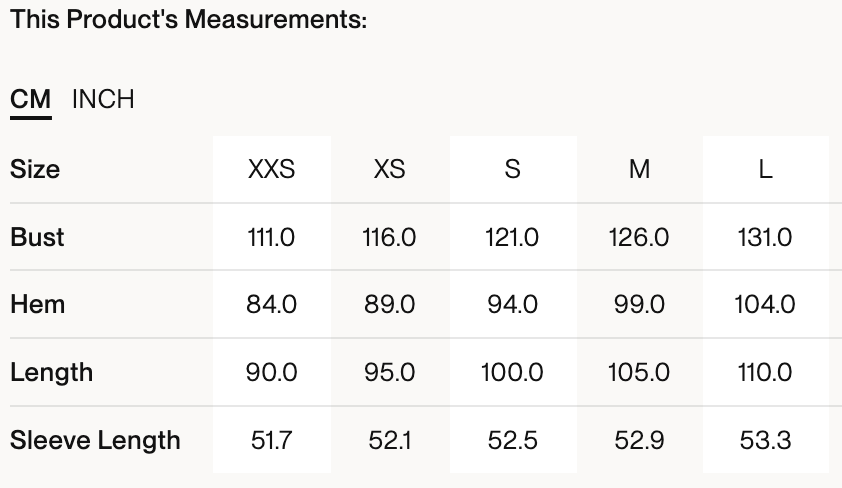Viewport: 842px width, 488px height.
Task: Select the CM unit tab
Action: (30, 100)
